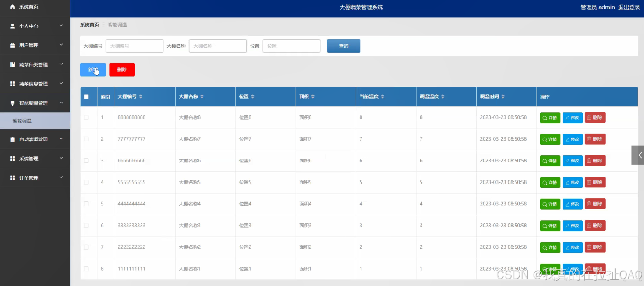Screen dimensions: 644x286
Task: Go to 系统首页 breadcrumb link
Action: [x=89, y=25]
